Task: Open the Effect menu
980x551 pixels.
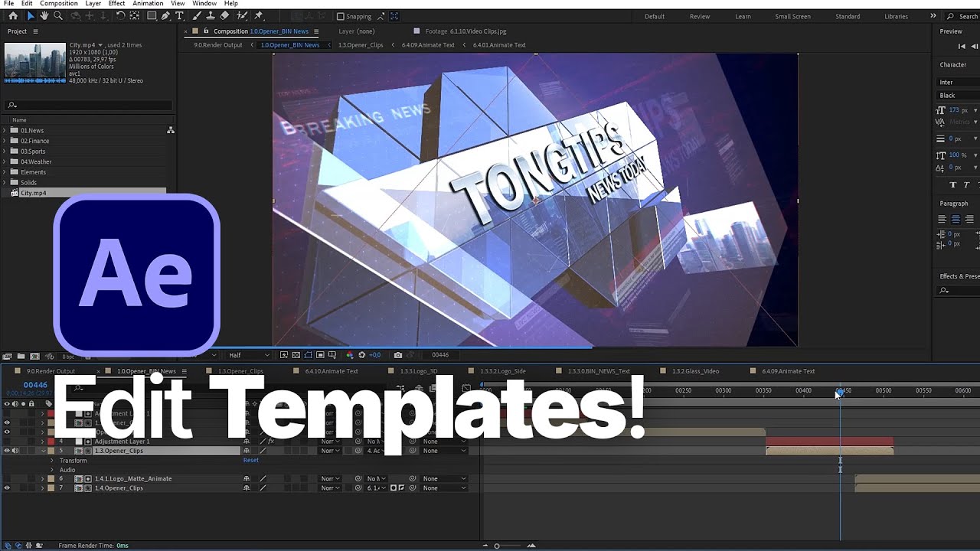Action: 116,4
